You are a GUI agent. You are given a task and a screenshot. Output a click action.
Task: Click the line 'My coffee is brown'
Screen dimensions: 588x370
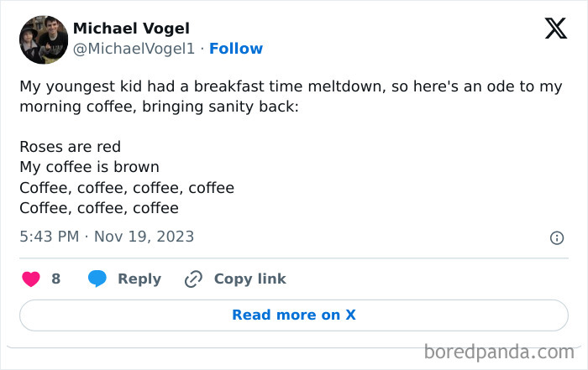[x=89, y=167]
